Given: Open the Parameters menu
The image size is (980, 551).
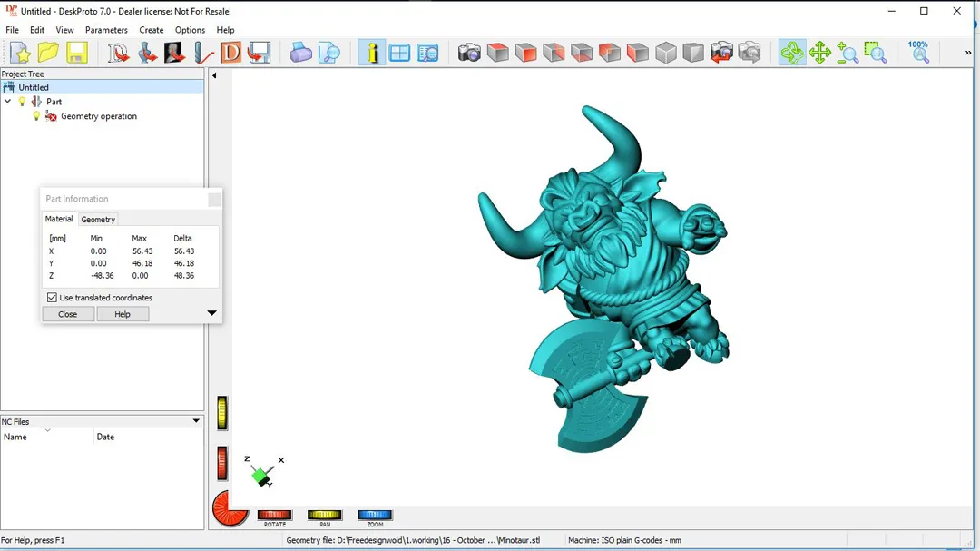Looking at the screenshot, I should click(106, 30).
